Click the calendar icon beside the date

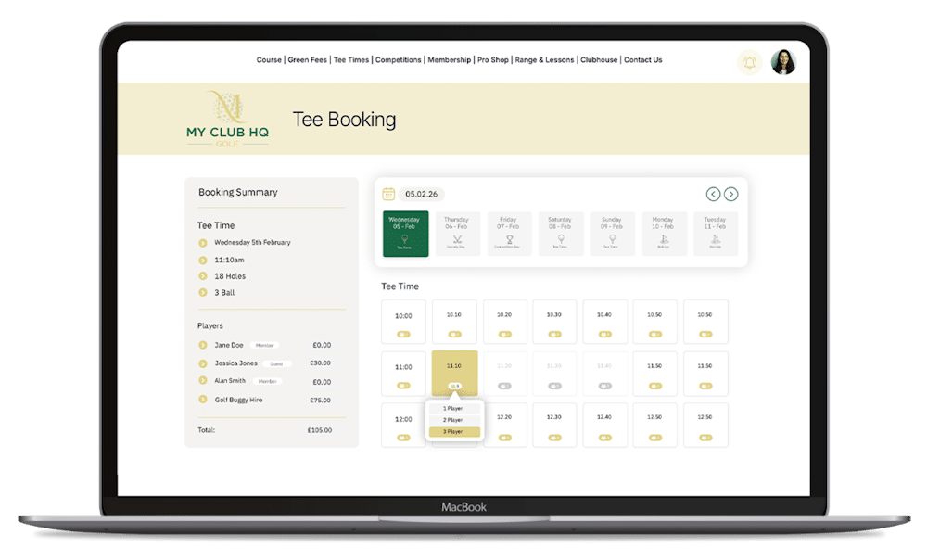tap(389, 194)
